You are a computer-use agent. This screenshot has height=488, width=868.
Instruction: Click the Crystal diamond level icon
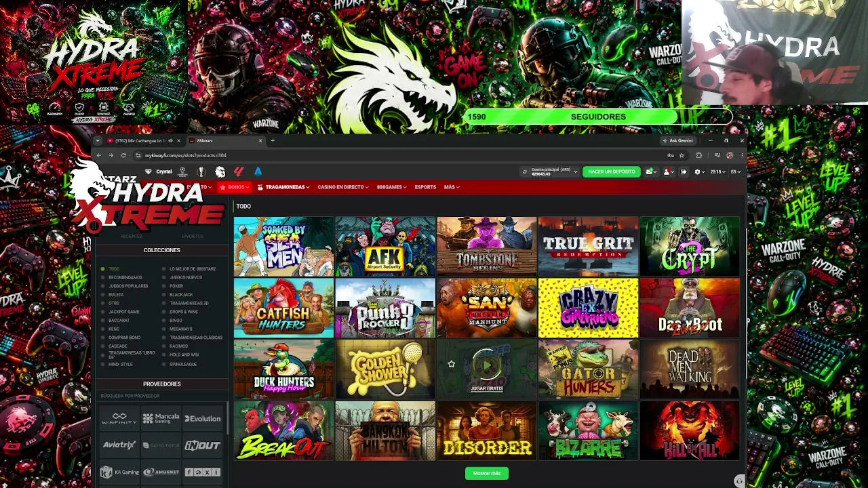click(149, 171)
